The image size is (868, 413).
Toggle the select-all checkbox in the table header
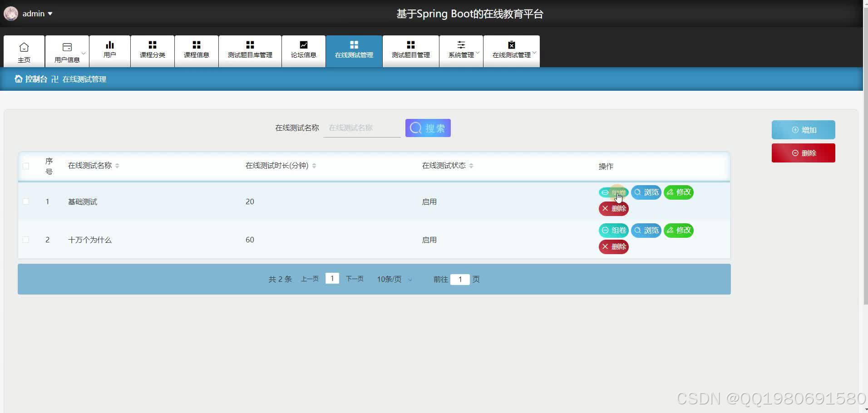[26, 166]
